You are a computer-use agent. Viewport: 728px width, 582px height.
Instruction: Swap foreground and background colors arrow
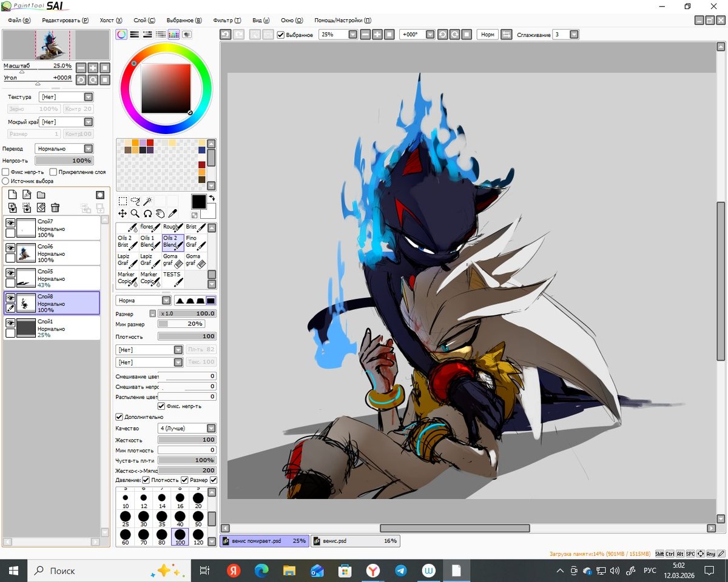(212, 198)
